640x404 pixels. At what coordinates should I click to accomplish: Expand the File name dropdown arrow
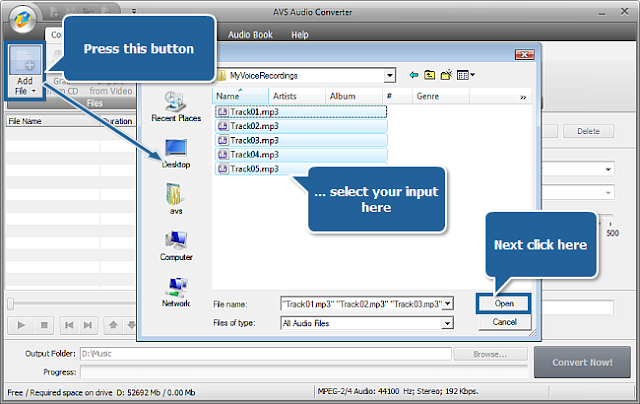pyautogui.click(x=448, y=304)
